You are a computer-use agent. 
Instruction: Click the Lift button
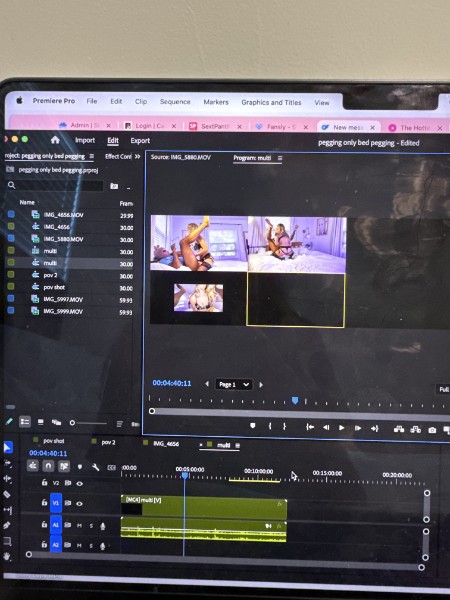[399, 429]
